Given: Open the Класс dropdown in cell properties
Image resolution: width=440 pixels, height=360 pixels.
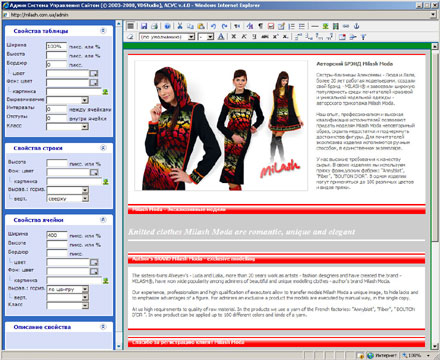Looking at the screenshot, I should click(x=85, y=305).
